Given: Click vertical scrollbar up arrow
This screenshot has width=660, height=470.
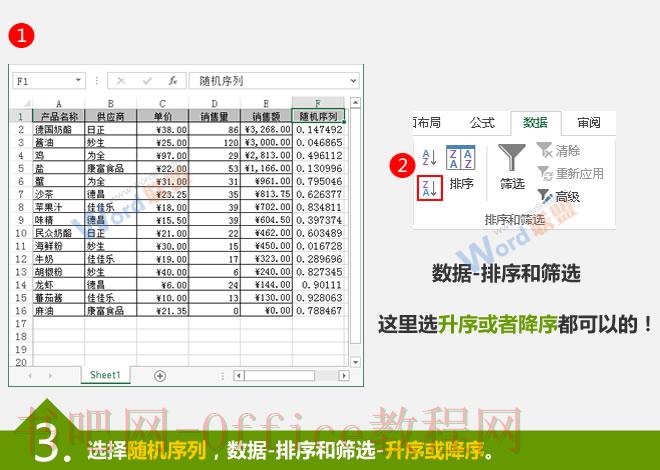Looking at the screenshot, I should coord(355,102).
